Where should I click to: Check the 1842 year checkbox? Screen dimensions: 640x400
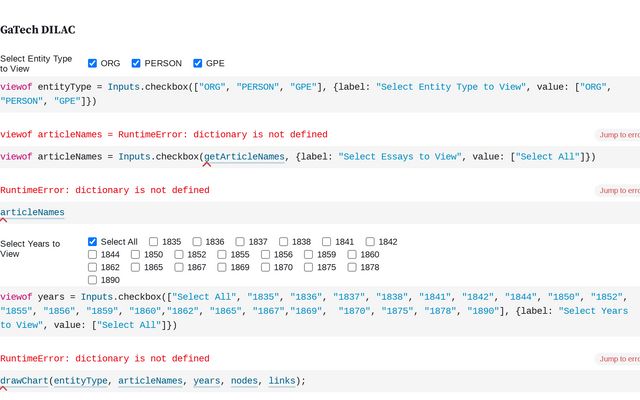370,242
